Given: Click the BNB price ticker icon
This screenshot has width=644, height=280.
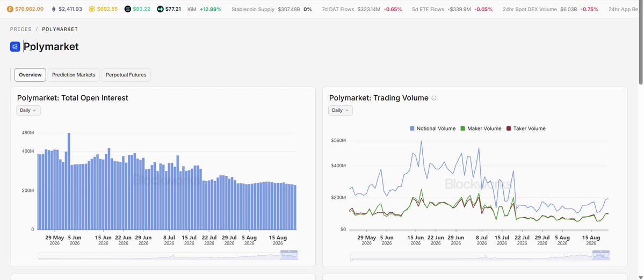Looking at the screenshot, I should click(x=92, y=9).
